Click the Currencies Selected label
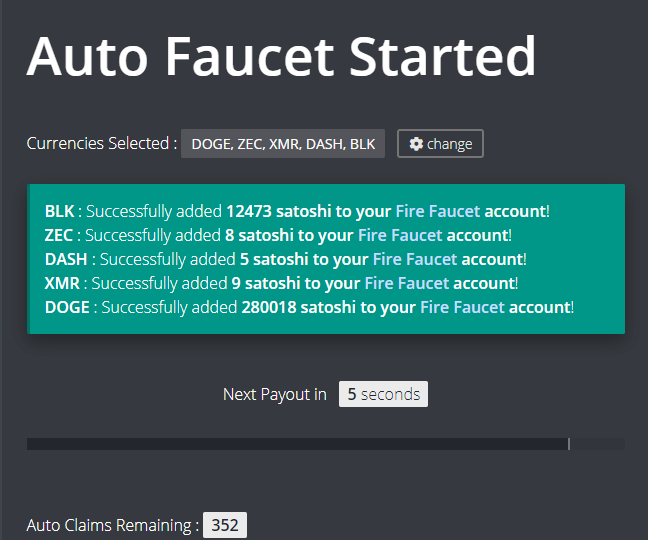648x540 pixels. tap(101, 144)
